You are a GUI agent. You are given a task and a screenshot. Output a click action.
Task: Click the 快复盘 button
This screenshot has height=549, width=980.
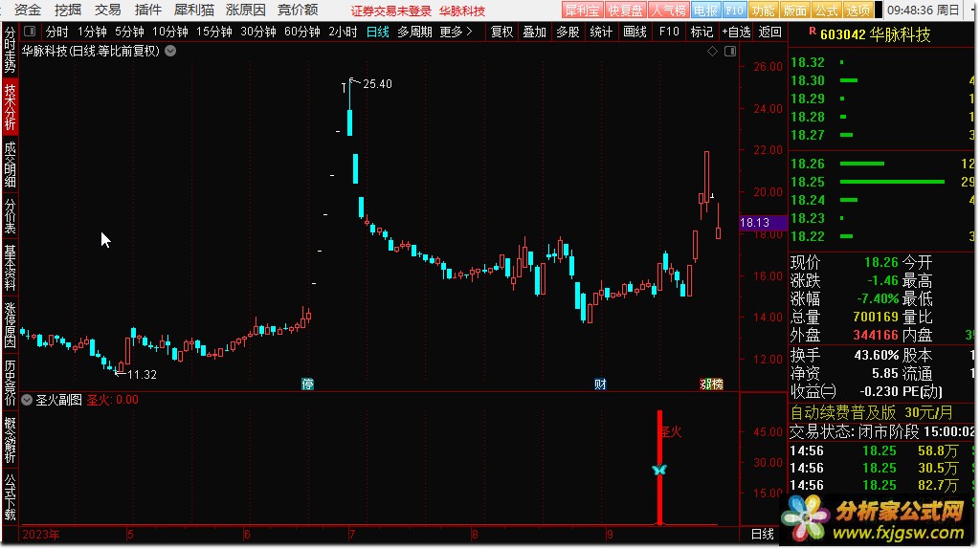pyautogui.click(x=625, y=11)
